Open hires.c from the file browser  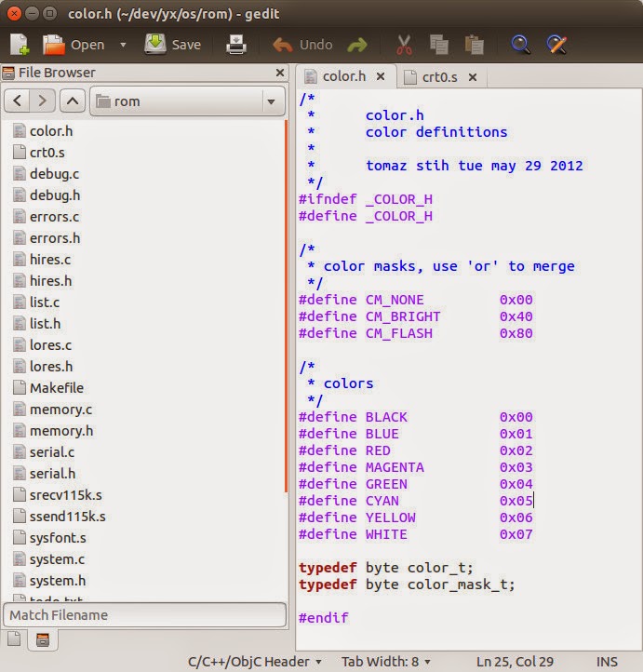click(42, 260)
